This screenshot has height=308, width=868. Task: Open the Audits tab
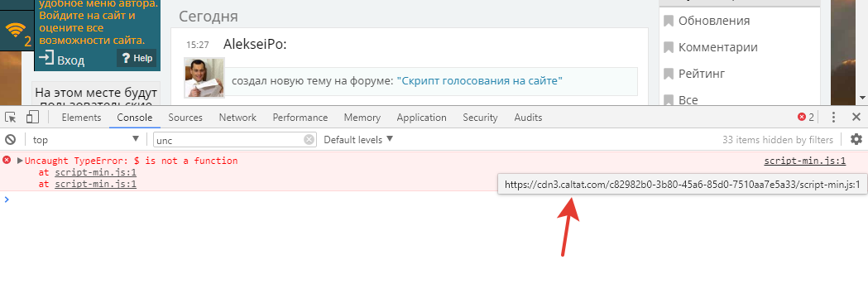528,118
